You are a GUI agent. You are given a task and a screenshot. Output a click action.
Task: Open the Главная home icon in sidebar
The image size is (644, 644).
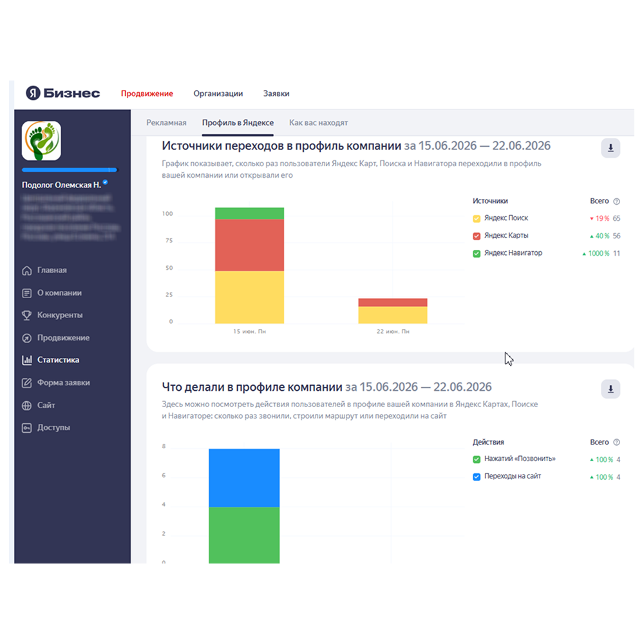point(26,270)
